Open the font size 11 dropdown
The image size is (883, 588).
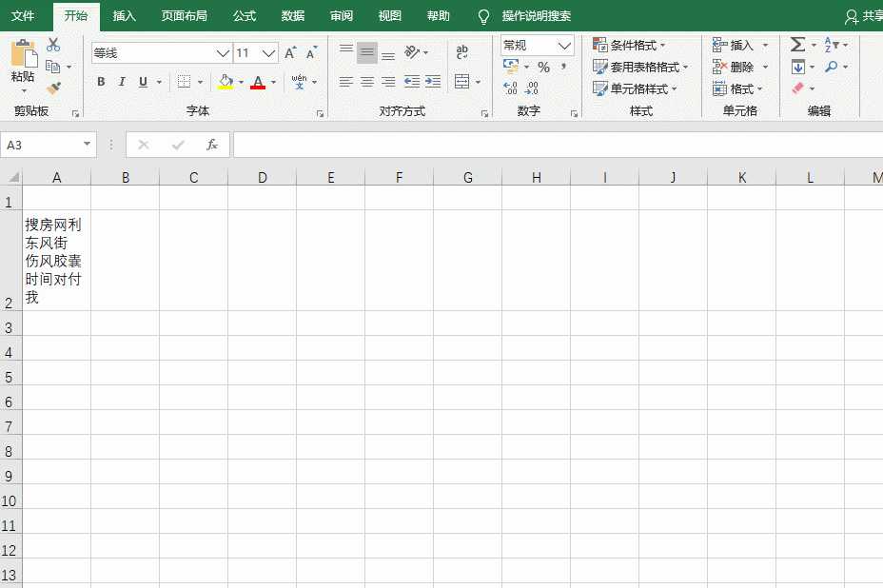pos(269,53)
